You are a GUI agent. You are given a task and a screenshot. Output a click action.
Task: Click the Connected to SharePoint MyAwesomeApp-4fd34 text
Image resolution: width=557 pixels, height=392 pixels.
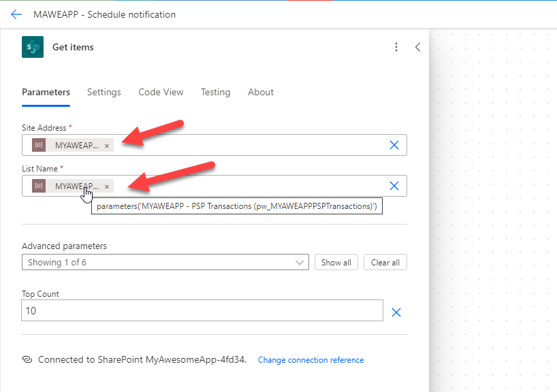tap(142, 360)
